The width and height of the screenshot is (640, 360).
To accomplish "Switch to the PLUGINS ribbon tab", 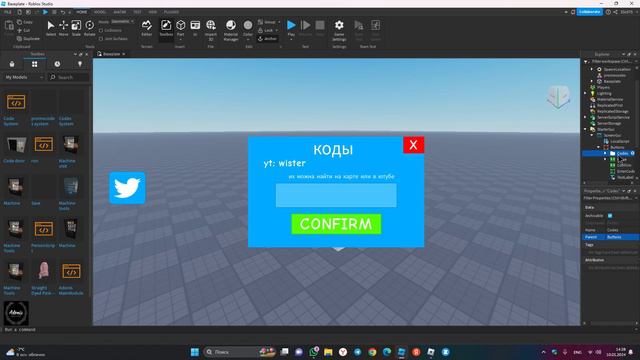I will pos(171,12).
